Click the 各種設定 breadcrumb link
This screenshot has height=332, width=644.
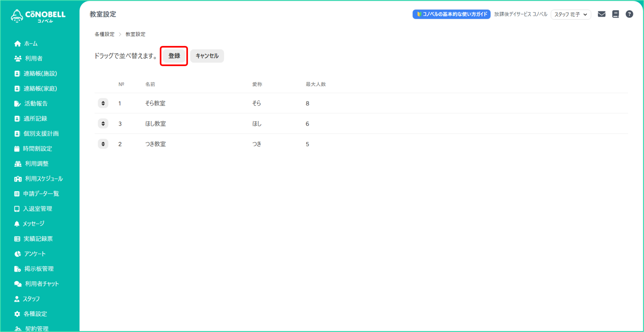coord(104,34)
